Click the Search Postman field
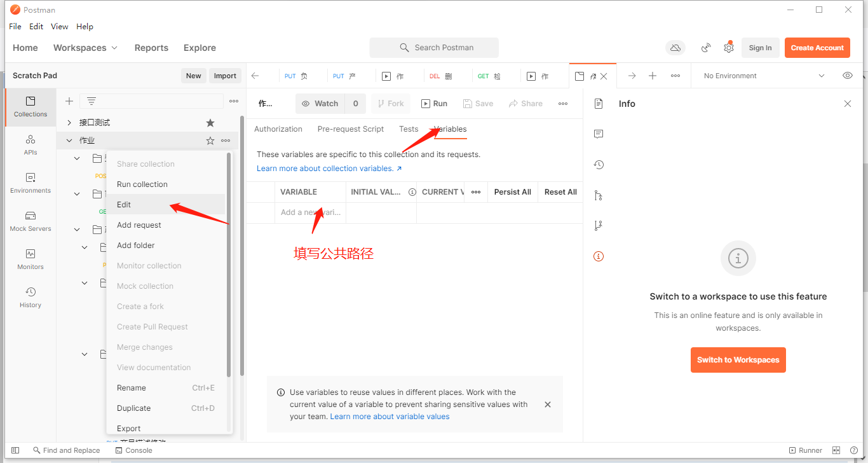The width and height of the screenshot is (868, 463). pos(434,48)
